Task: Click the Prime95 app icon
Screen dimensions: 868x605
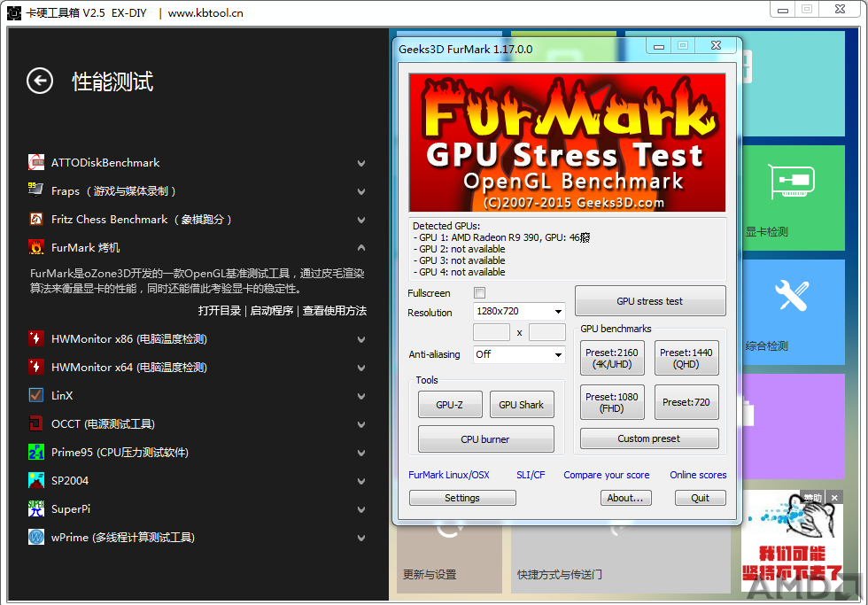Action: 36,452
